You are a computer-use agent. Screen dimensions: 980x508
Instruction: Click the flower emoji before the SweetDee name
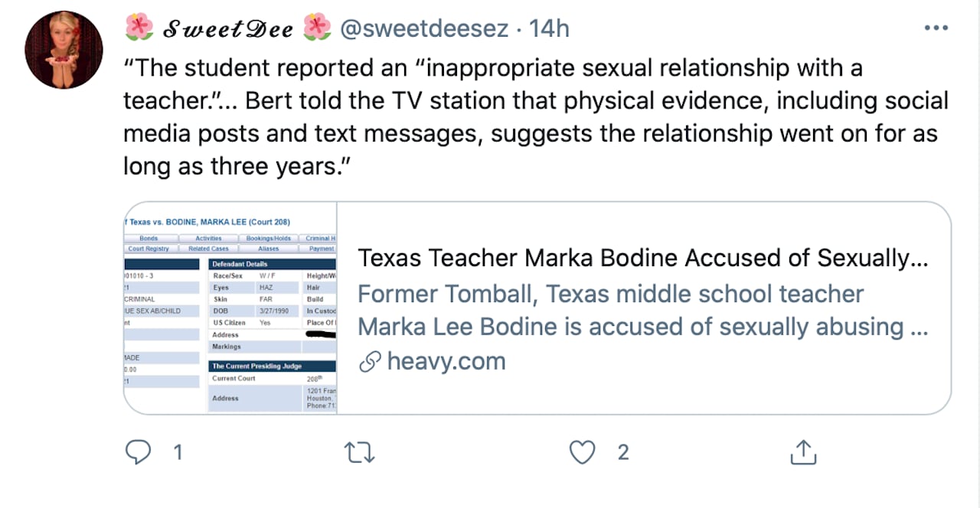(139, 28)
